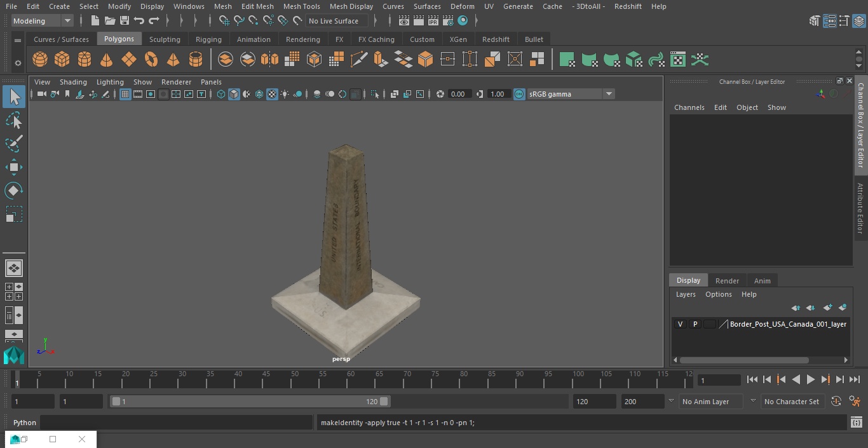Toggle wireframe display in viewport toolbar
The height and width of the screenshot is (448, 868).
(220, 94)
